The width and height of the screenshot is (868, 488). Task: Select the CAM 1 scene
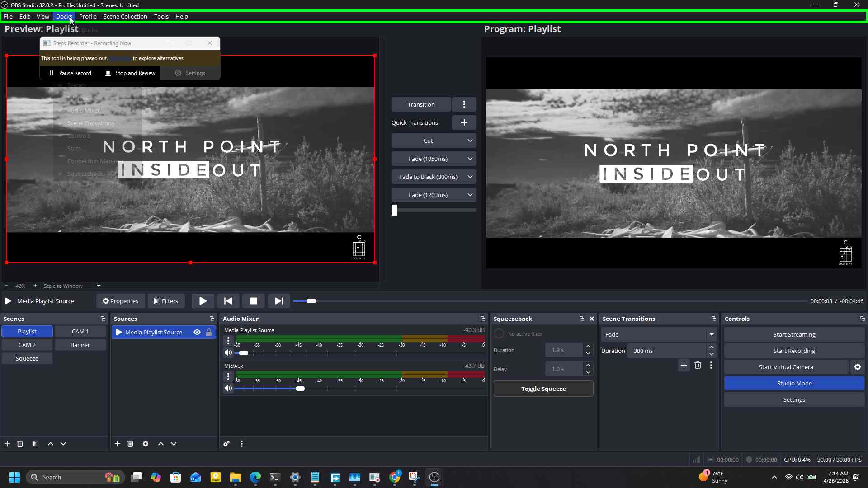[80, 331]
